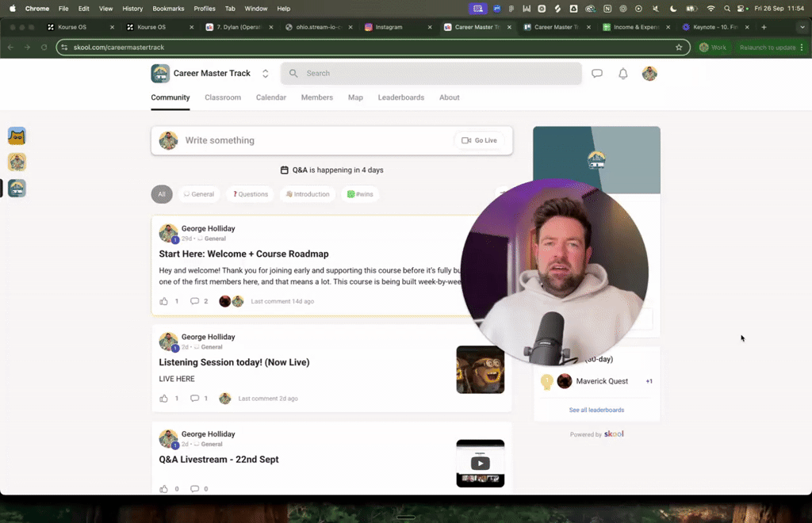Open the Profiles menu in menu bar

[x=205, y=8]
